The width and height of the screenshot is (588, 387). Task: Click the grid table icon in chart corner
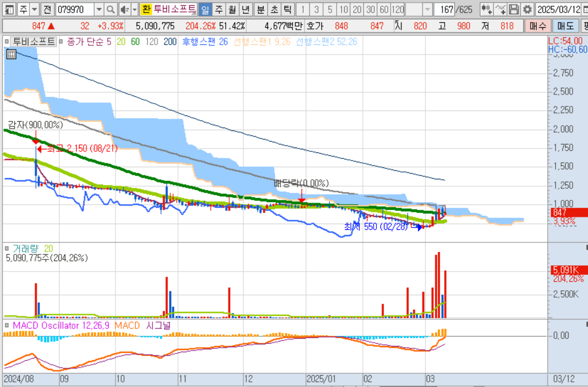tap(11, 54)
